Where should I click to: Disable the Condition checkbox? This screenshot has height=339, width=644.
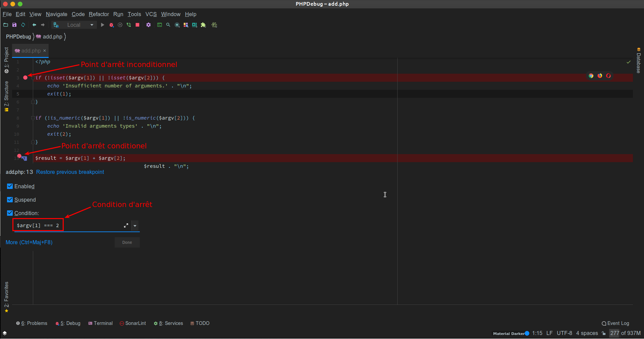click(x=10, y=213)
